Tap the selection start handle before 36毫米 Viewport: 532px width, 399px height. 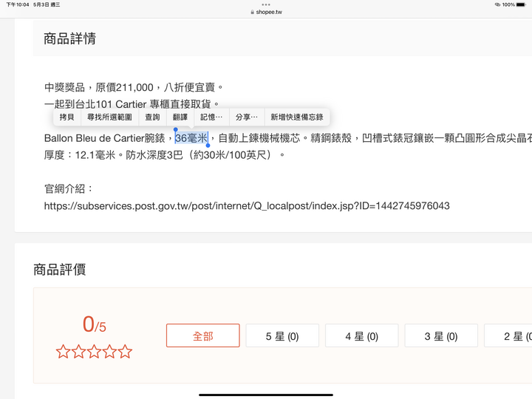(175, 130)
